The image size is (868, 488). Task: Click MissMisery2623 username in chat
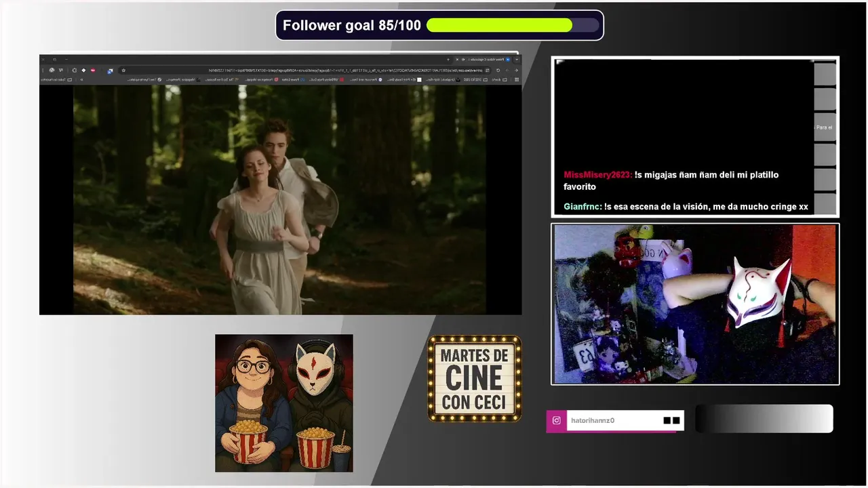click(x=597, y=175)
